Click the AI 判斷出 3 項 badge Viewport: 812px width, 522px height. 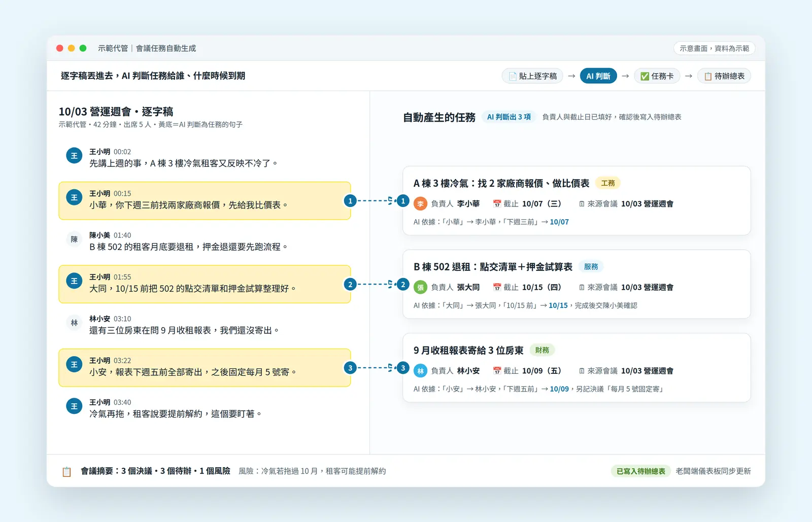(x=509, y=117)
